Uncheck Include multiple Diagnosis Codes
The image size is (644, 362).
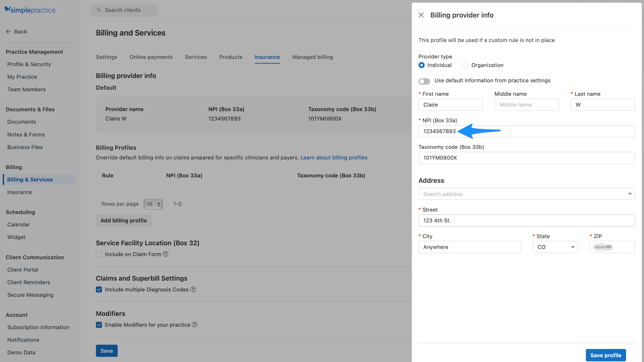pos(99,289)
